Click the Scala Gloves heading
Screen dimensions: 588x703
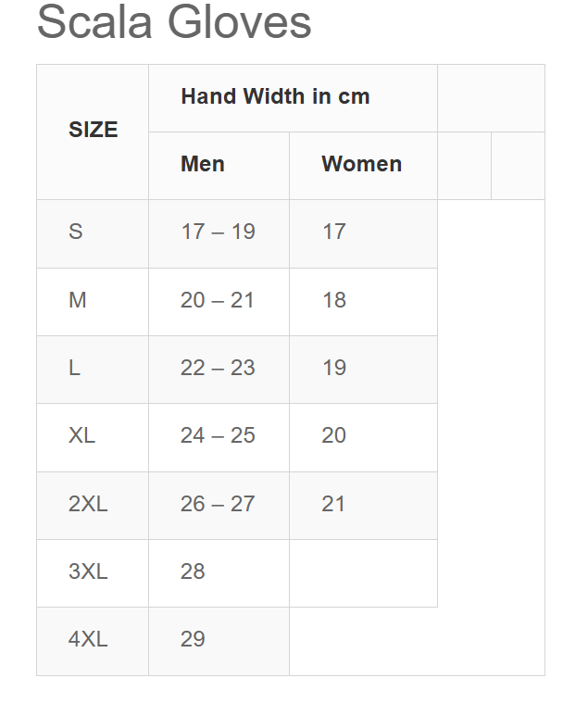174,21
